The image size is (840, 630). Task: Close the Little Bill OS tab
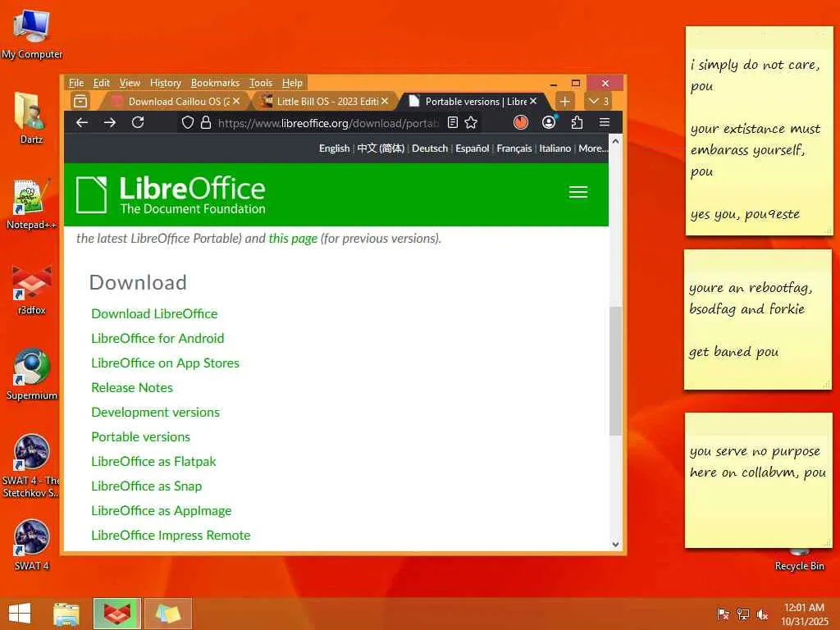pos(385,101)
